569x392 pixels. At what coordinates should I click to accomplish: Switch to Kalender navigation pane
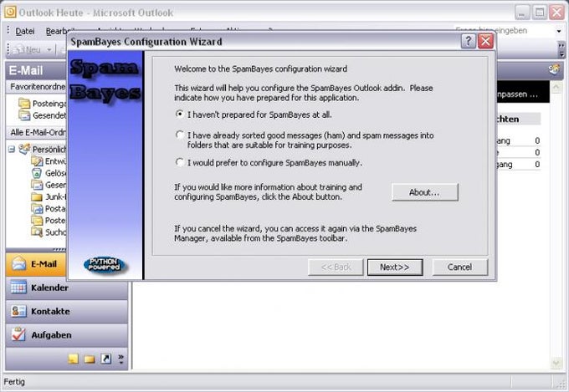(67, 288)
